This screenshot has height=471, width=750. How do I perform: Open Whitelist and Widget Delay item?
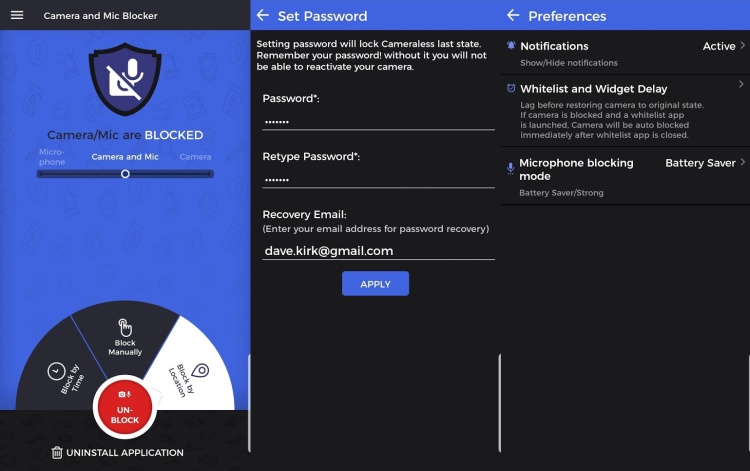593,89
